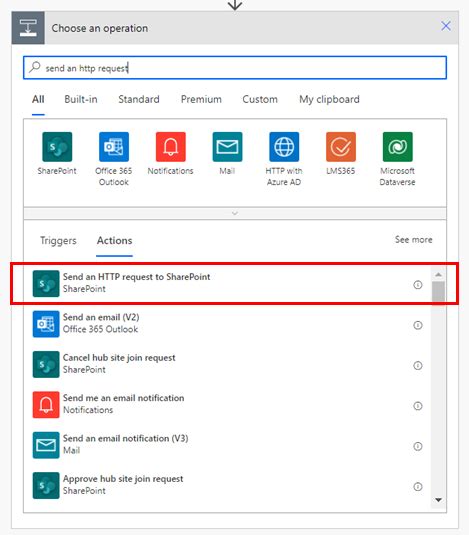Click the search connectors and actions field
Screen dimensions: 469x535
coord(235,68)
